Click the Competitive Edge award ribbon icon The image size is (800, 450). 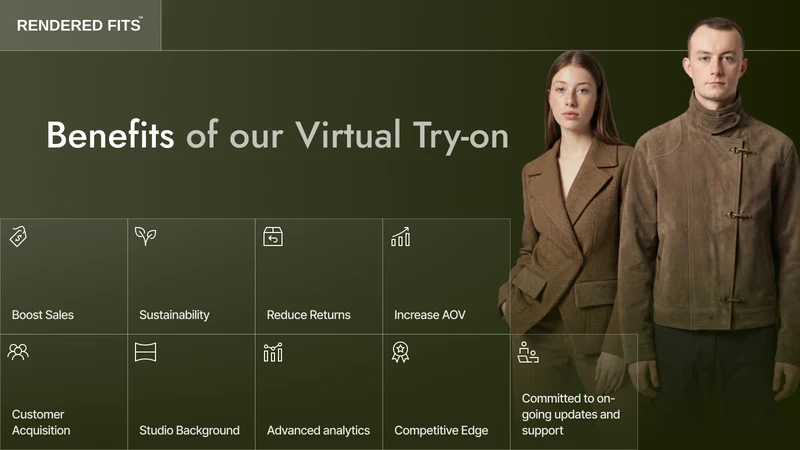[x=401, y=352]
